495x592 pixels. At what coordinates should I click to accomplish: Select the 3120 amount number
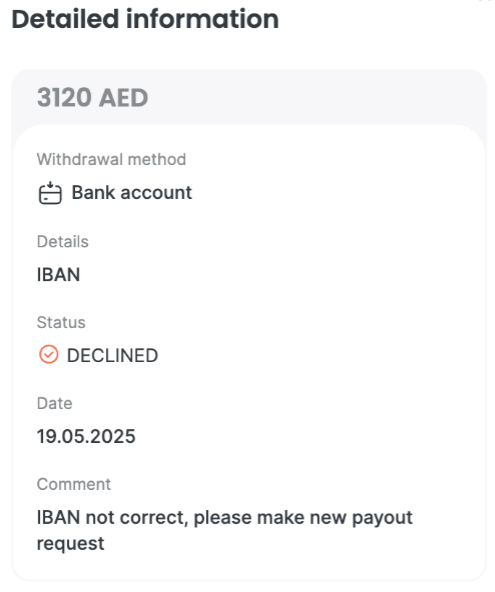64,97
